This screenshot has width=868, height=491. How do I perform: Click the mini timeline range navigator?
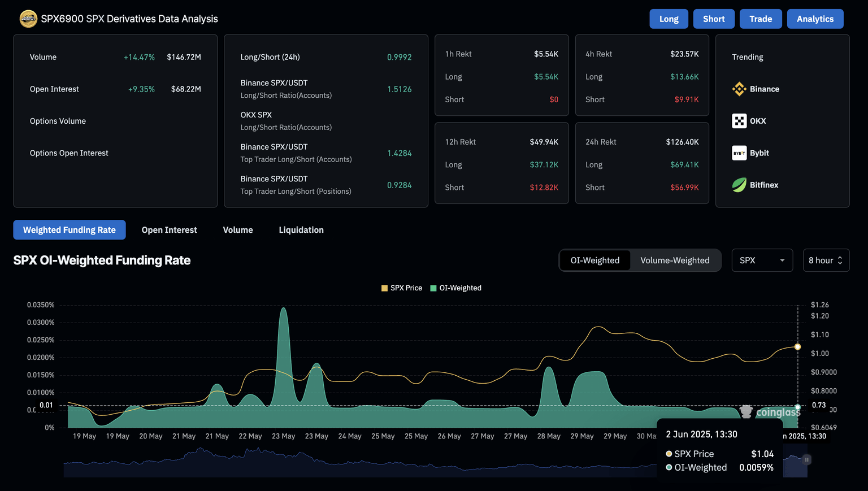[362, 462]
